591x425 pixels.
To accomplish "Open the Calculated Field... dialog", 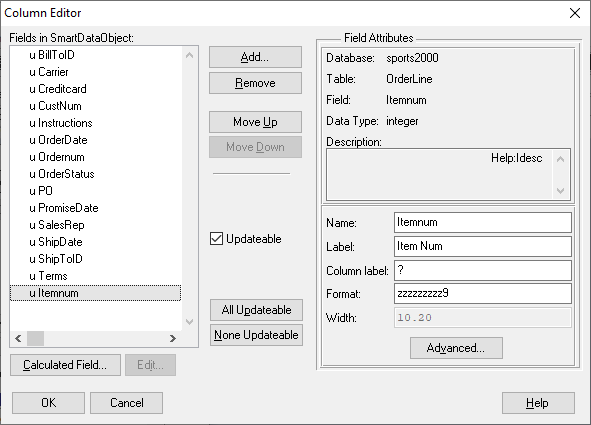I will [x=65, y=365].
